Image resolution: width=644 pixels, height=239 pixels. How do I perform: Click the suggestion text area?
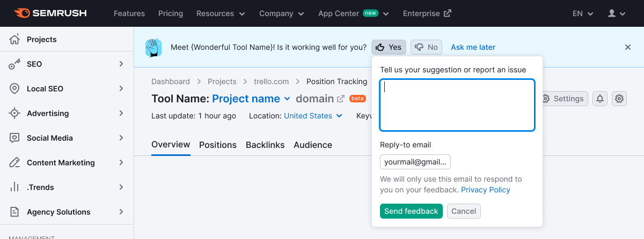coord(457,105)
